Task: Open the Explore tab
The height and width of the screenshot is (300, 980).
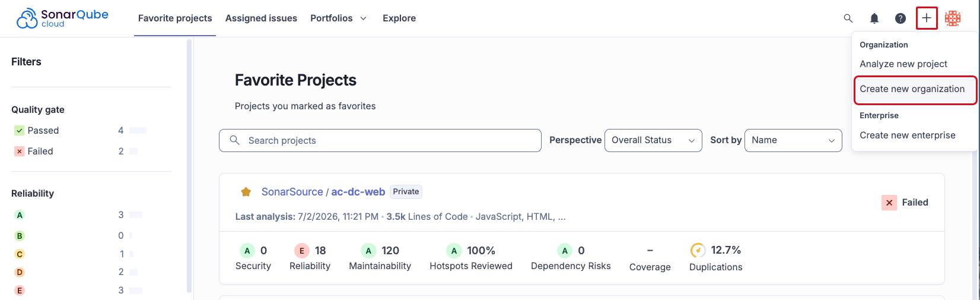Action: click(x=399, y=18)
